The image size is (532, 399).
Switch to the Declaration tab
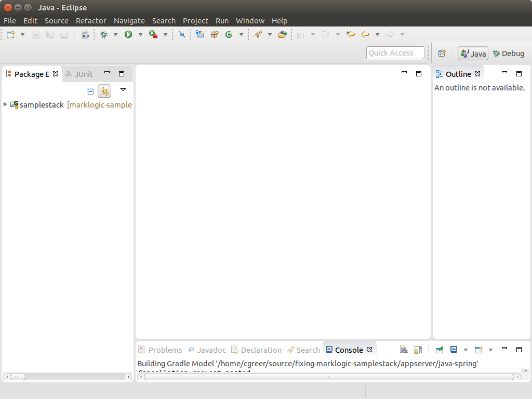[257, 350]
